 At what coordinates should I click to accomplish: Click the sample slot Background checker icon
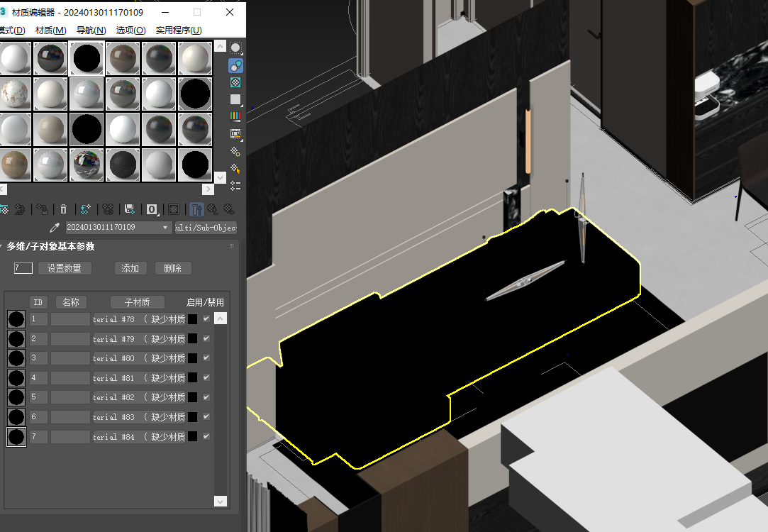click(235, 82)
